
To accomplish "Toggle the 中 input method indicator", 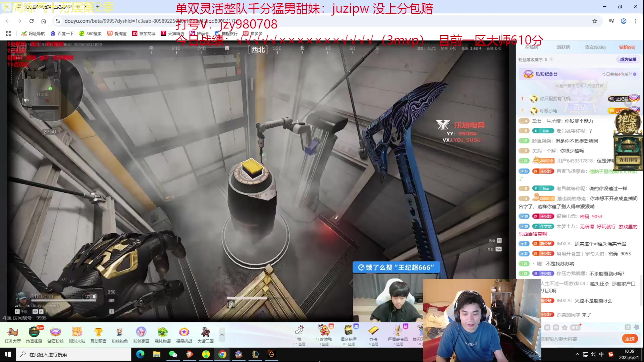I will click(601, 354).
